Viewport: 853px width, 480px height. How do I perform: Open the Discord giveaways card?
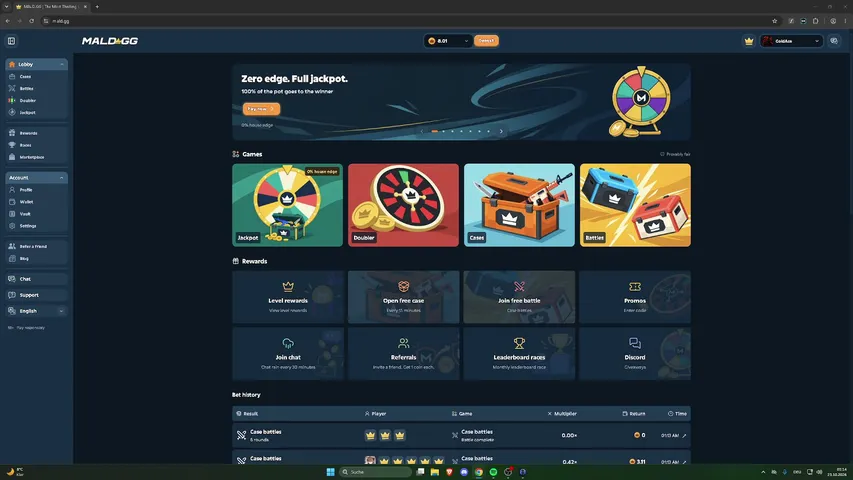pos(635,354)
